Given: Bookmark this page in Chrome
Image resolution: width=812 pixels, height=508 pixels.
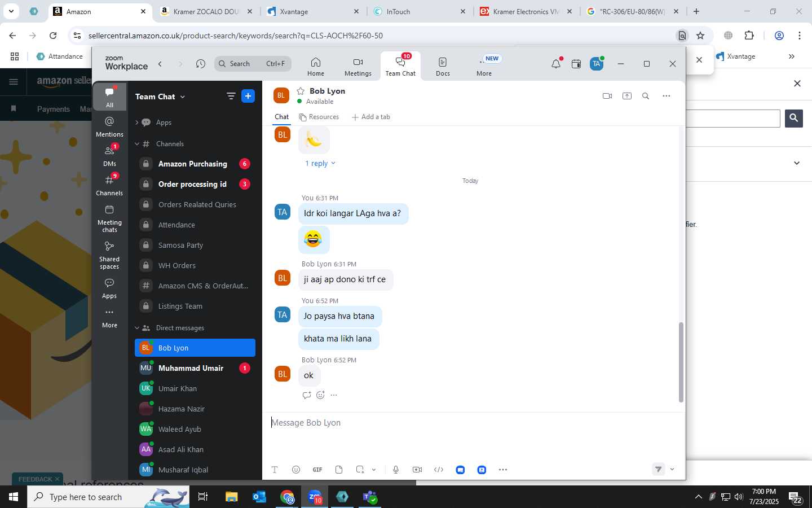Looking at the screenshot, I should point(700,36).
